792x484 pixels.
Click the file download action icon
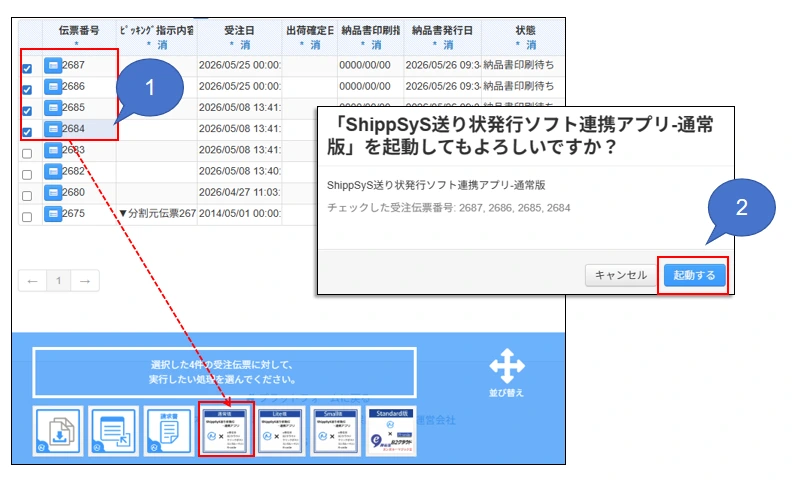coord(58,431)
